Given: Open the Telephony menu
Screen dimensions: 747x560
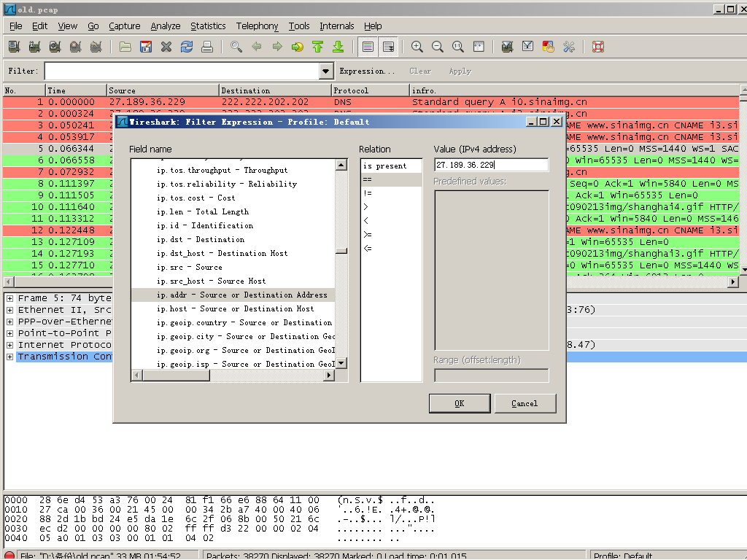Looking at the screenshot, I should click(257, 26).
